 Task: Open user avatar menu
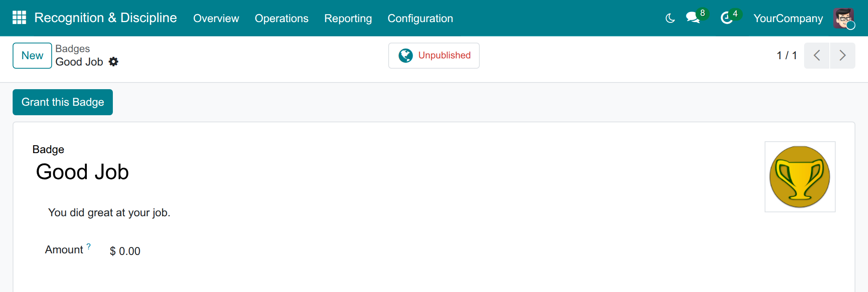click(x=844, y=18)
